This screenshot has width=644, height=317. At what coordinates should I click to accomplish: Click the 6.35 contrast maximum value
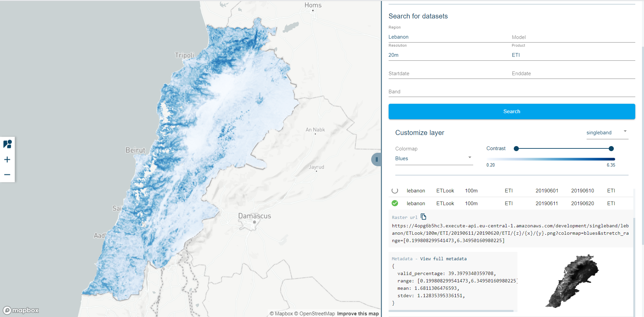tap(611, 165)
